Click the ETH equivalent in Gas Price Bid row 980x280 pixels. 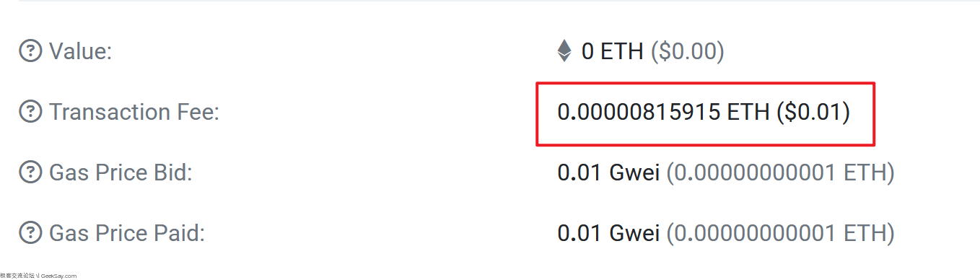(780, 173)
